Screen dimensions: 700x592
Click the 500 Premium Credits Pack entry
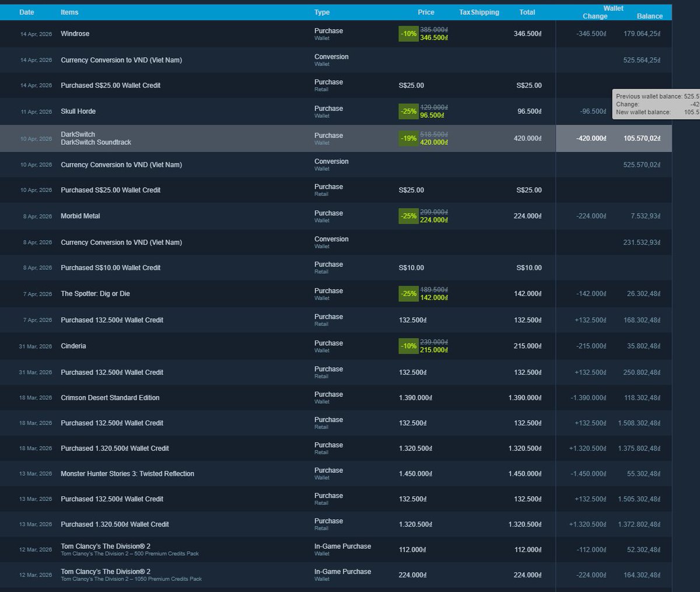pos(336,549)
